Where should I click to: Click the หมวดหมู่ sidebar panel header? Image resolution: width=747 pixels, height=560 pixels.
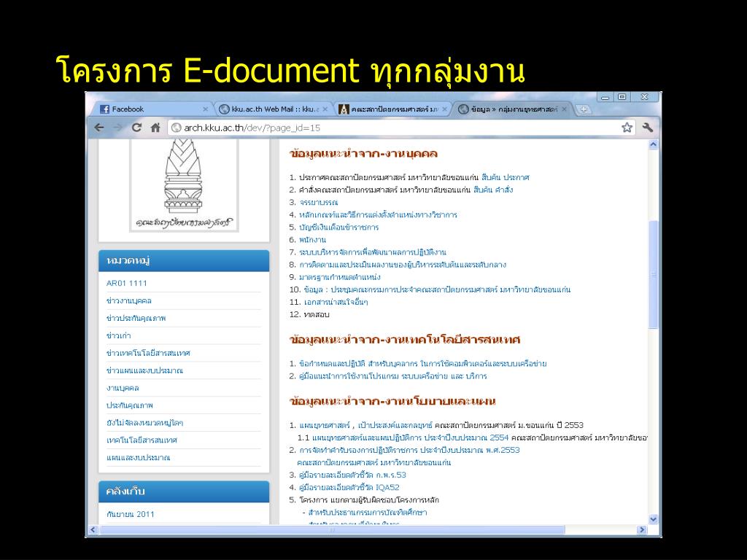[x=184, y=261]
